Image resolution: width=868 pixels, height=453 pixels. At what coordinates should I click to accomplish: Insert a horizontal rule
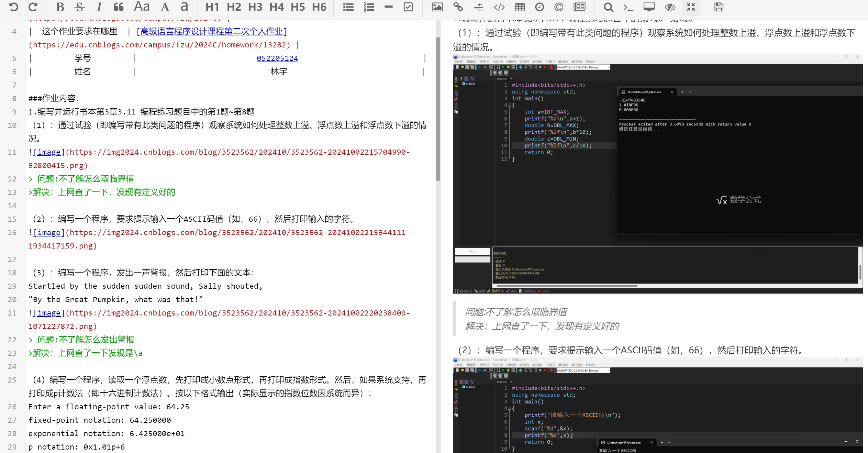[388, 7]
